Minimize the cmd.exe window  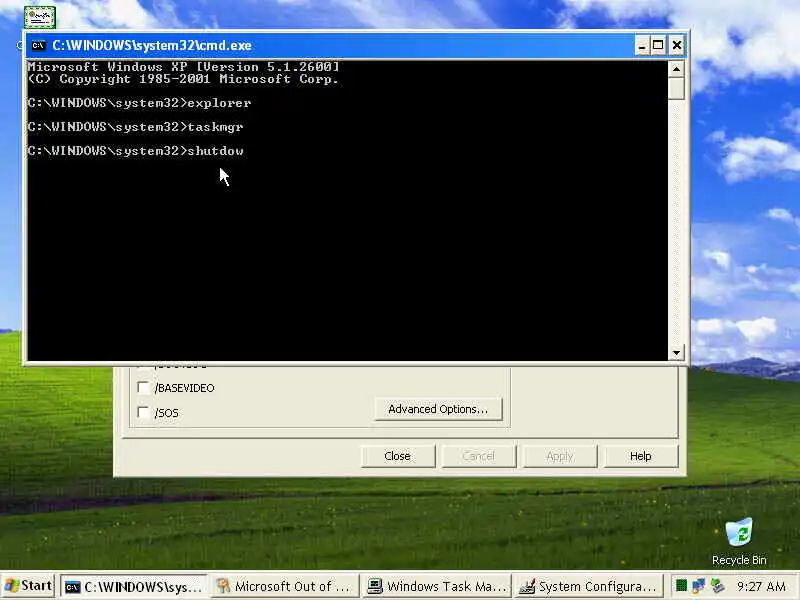click(x=642, y=46)
